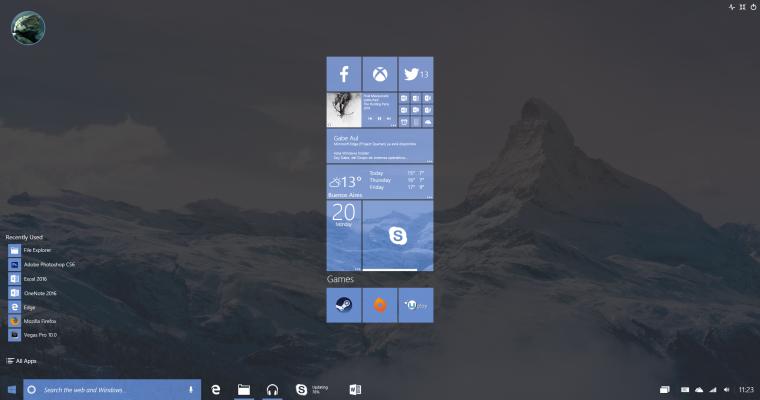Open the Buenos Aires weather tile

380,182
